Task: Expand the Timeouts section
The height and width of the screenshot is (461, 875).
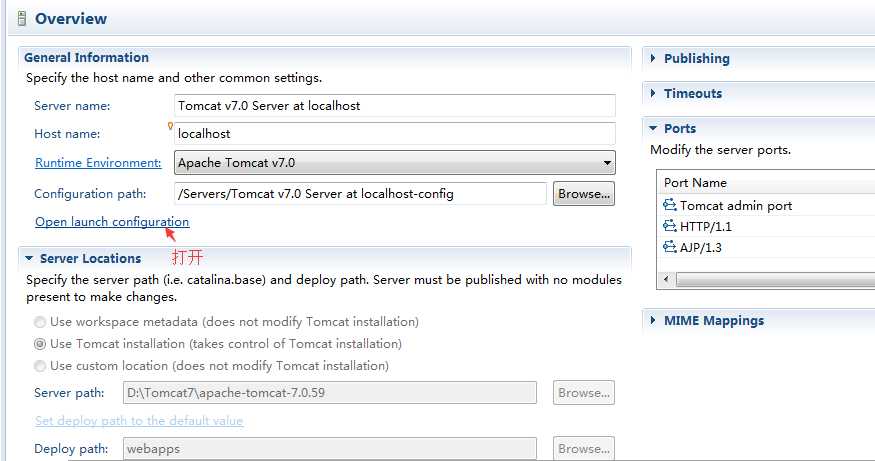Action: click(x=653, y=93)
